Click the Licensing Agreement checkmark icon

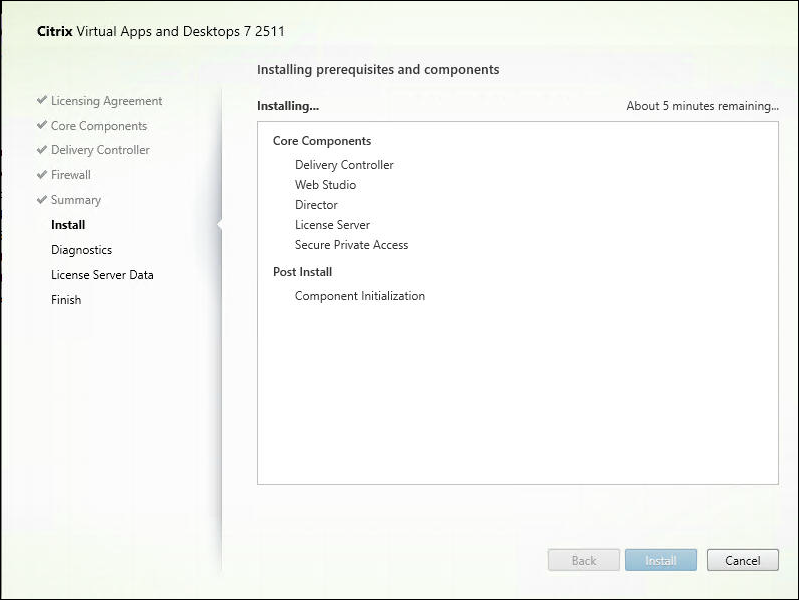pyautogui.click(x=42, y=100)
